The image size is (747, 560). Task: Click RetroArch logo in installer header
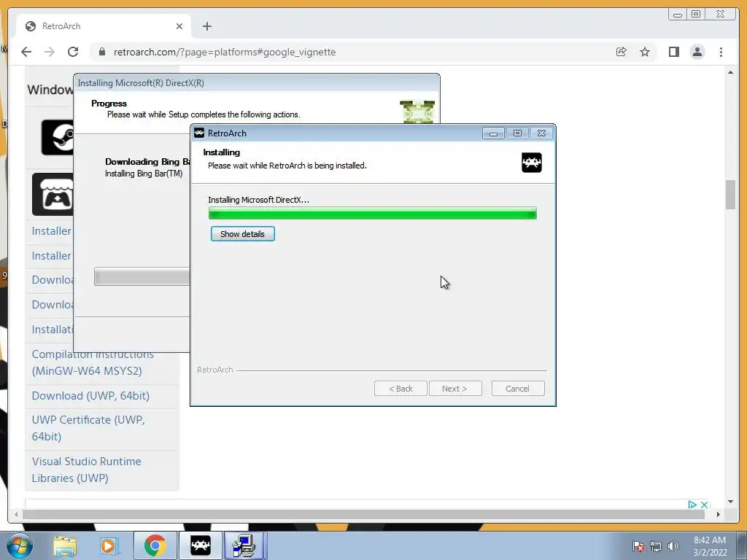click(x=532, y=163)
